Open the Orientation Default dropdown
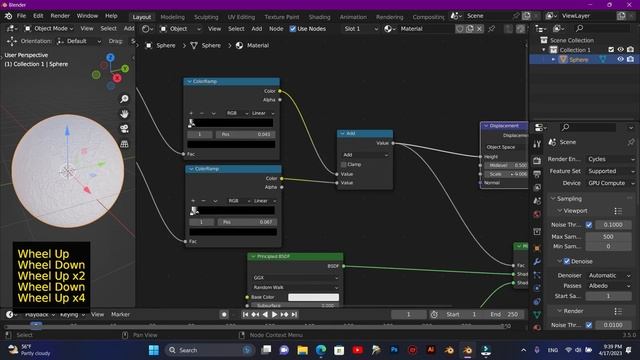This screenshot has width=640, height=360. [x=79, y=41]
